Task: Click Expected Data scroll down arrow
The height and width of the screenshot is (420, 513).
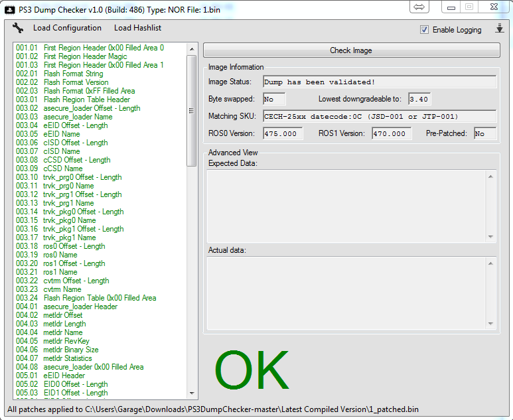Action: pyautogui.click(x=490, y=236)
